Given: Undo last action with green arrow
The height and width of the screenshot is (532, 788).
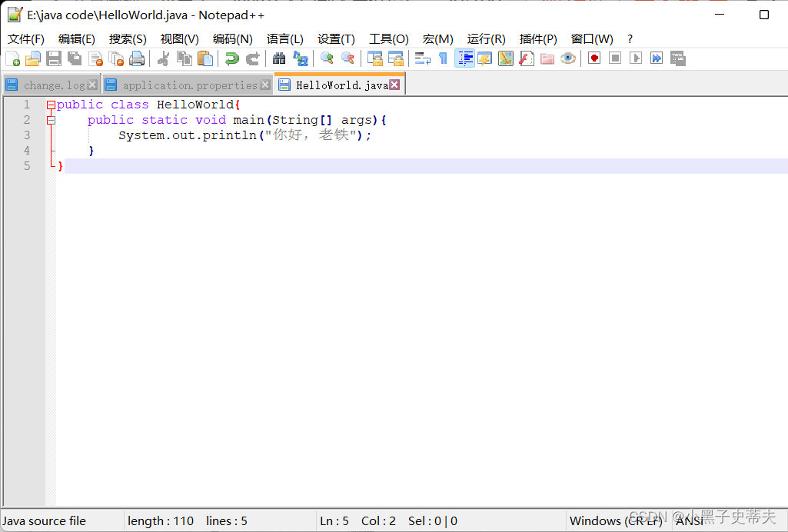Looking at the screenshot, I should pyautogui.click(x=231, y=58).
